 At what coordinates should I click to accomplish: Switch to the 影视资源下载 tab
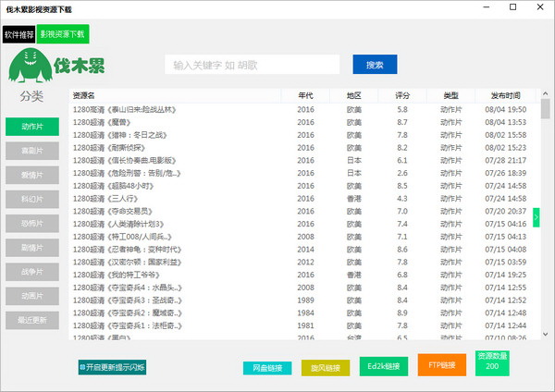63,34
